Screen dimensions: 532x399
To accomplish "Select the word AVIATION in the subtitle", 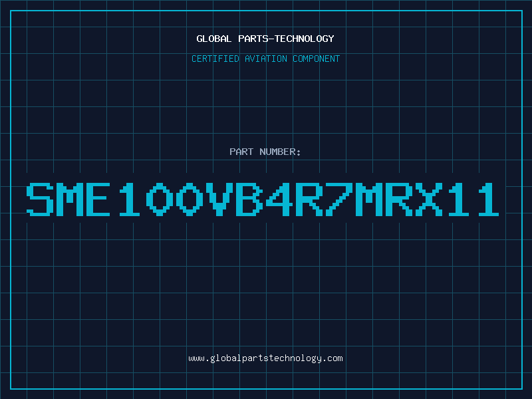I will (266, 59).
